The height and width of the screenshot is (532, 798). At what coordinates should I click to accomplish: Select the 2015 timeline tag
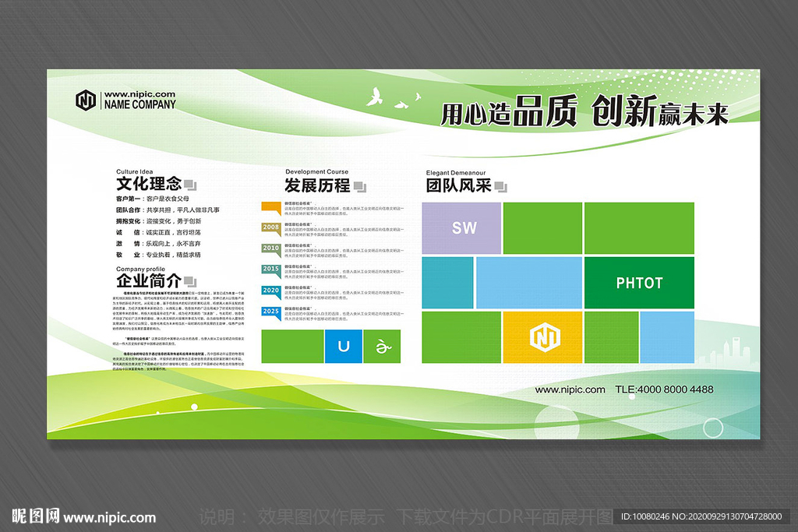271,270
